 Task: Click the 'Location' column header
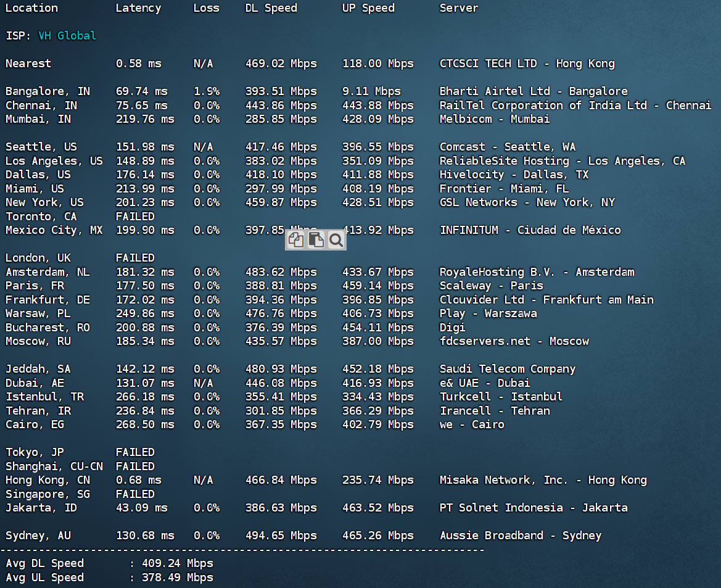[x=31, y=8]
